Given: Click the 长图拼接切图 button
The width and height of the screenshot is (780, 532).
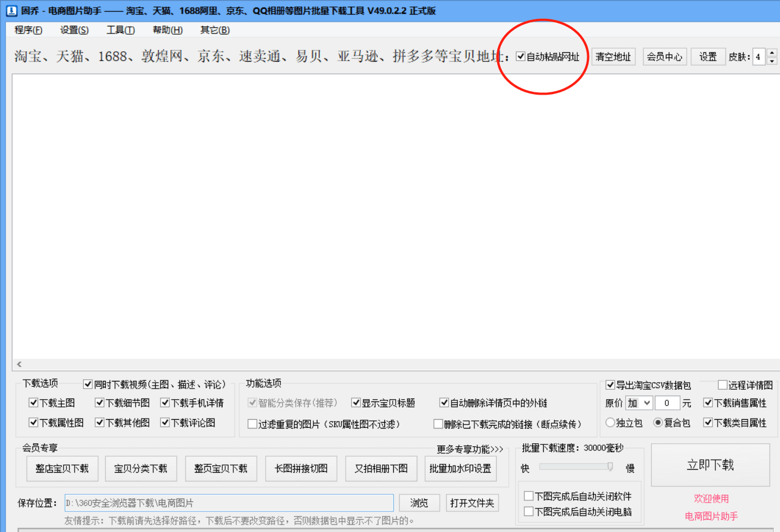Looking at the screenshot, I should [x=301, y=469].
